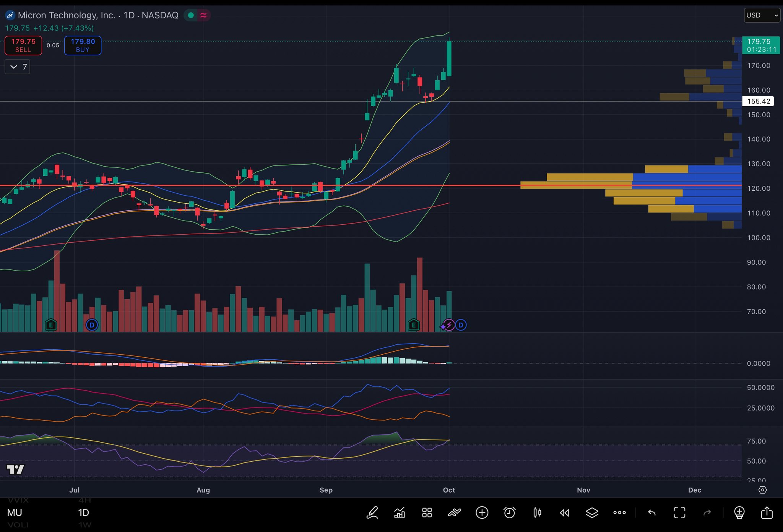Open the three-dots more menu
Image resolution: width=783 pixels, height=532 pixels.
pos(619,513)
